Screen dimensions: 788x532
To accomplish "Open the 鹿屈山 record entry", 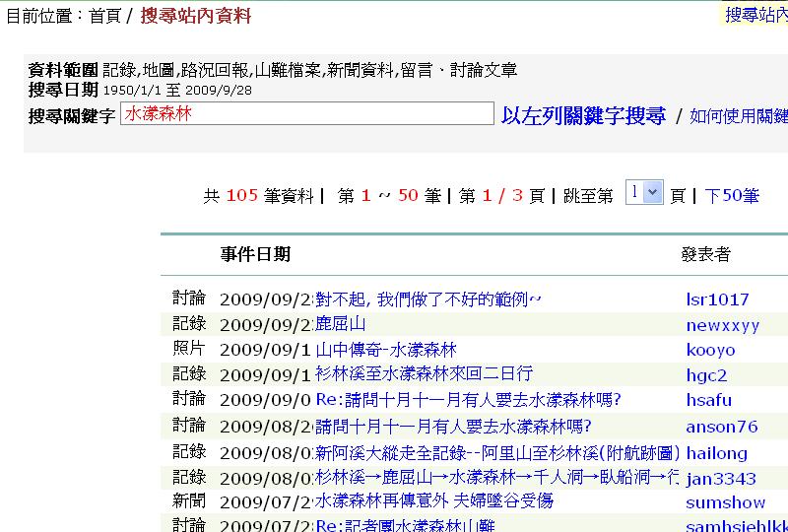I will pos(340,324).
